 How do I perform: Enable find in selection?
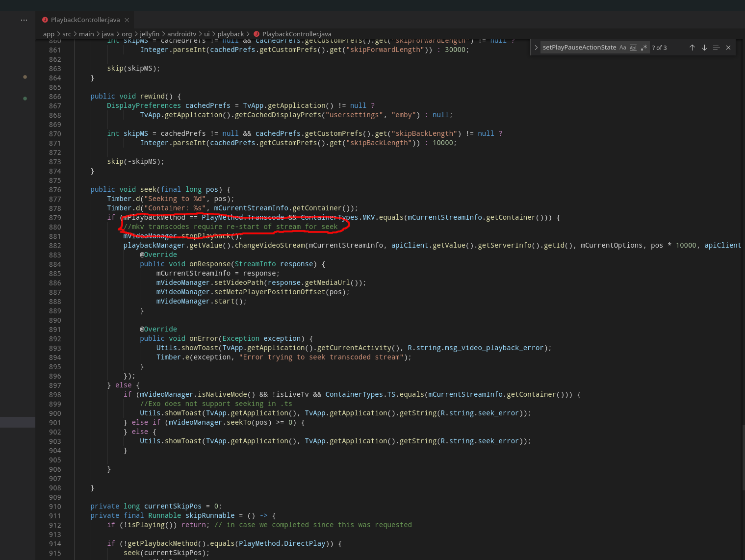point(716,47)
